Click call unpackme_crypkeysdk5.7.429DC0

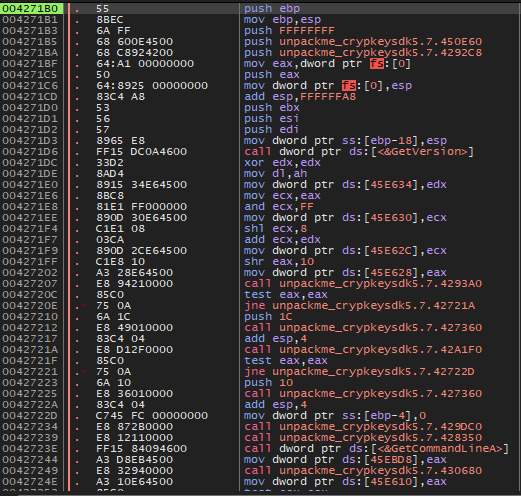pyautogui.click(x=363, y=426)
